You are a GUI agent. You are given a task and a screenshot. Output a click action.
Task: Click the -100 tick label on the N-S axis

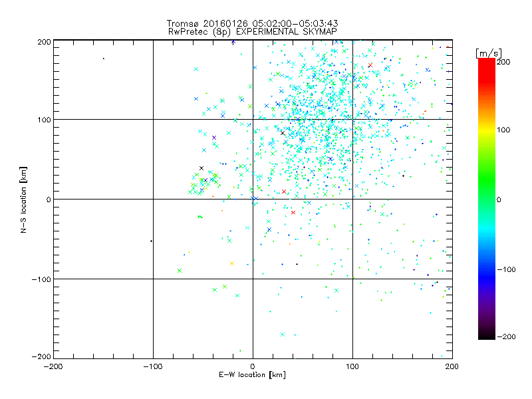coord(41,279)
